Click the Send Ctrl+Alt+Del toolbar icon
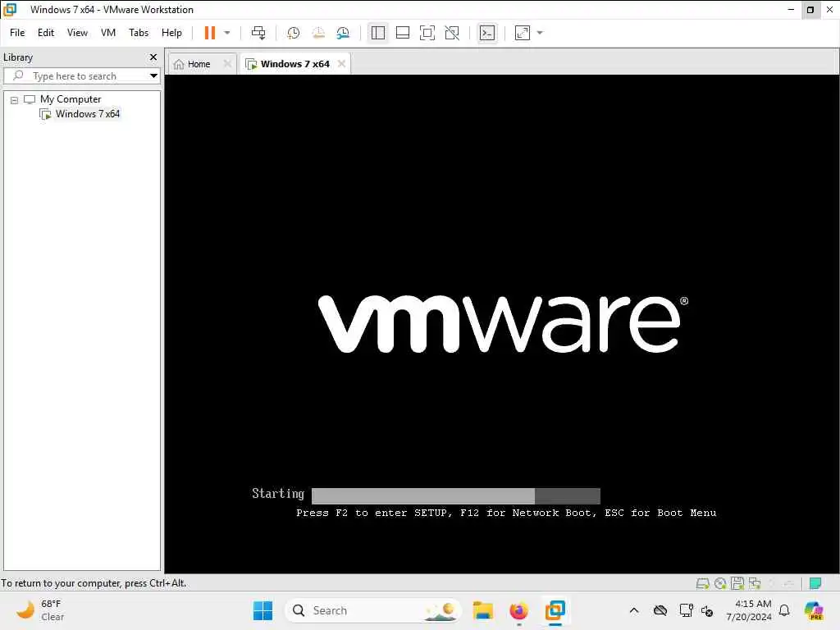 [258, 33]
